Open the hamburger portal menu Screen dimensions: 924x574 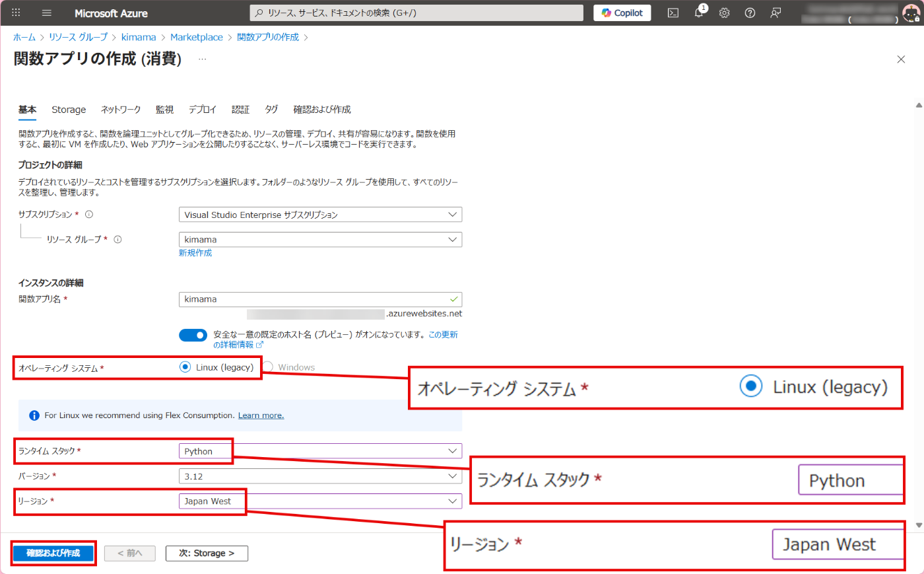click(x=46, y=13)
